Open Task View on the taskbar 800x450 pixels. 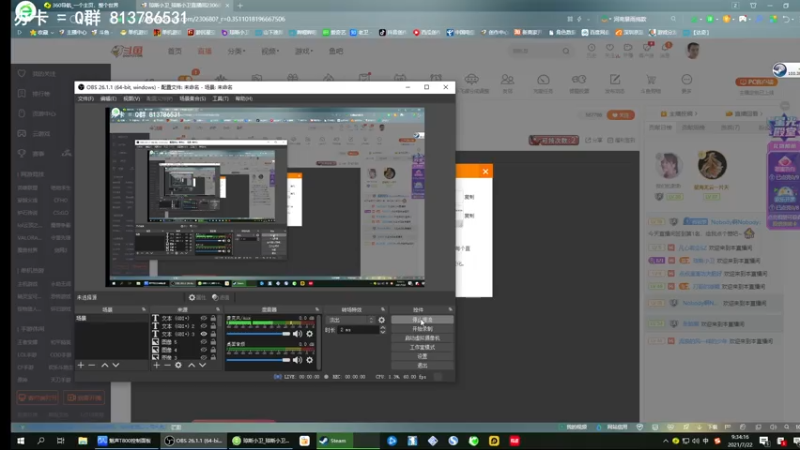pyautogui.click(x=61, y=441)
